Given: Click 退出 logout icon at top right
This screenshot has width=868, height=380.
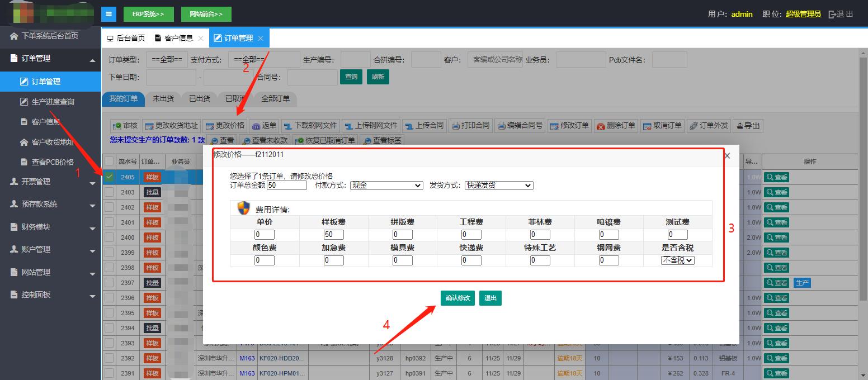Looking at the screenshot, I should coord(841,14).
